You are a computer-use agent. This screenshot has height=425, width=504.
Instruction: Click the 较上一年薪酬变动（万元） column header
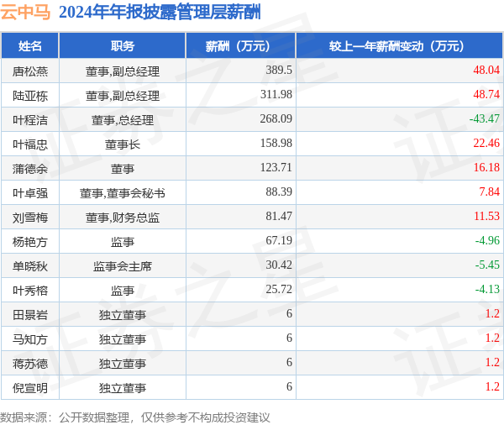click(x=400, y=46)
